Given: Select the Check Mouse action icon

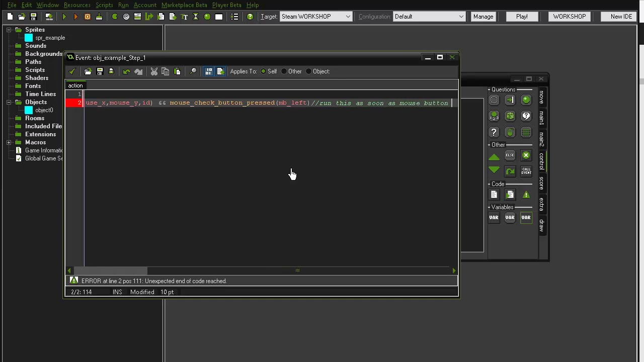Looking at the screenshot, I should coord(510,132).
